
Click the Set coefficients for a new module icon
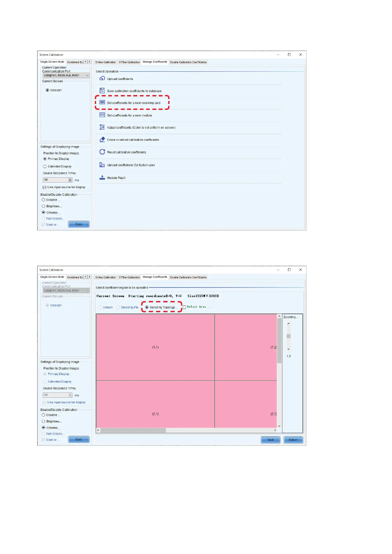point(102,115)
